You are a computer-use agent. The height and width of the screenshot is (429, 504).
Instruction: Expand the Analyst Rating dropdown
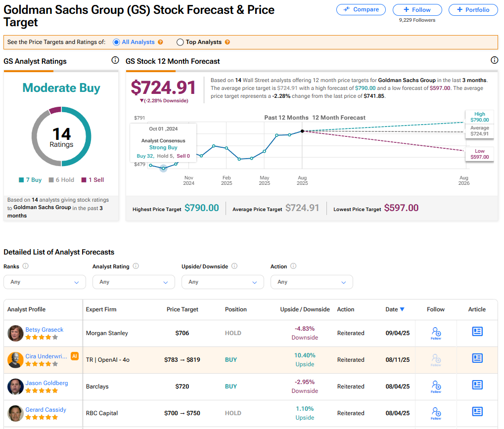pyautogui.click(x=134, y=282)
